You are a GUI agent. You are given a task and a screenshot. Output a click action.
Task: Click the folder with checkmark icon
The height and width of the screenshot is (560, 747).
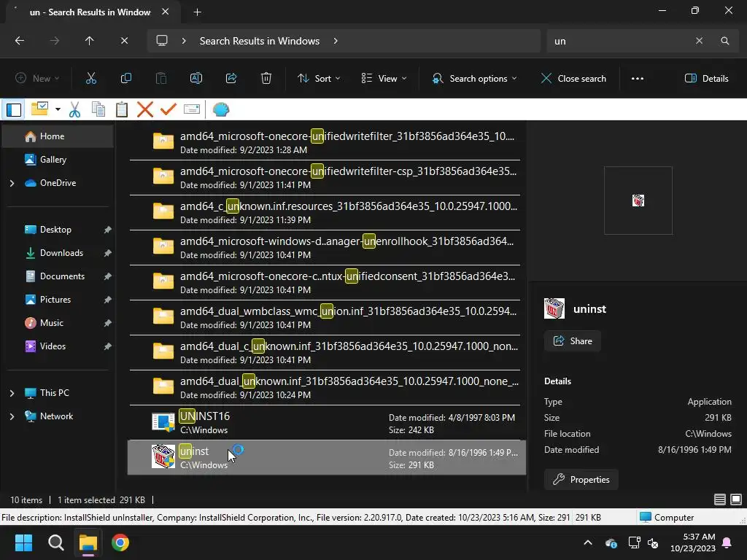39,109
